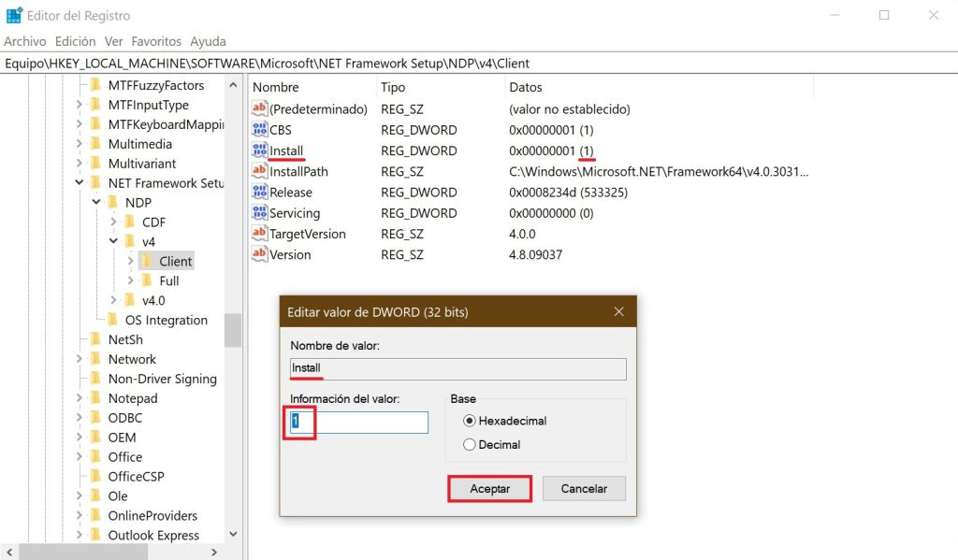Collapse the NDP tree node
The width and height of the screenshot is (958, 560).
point(96,202)
